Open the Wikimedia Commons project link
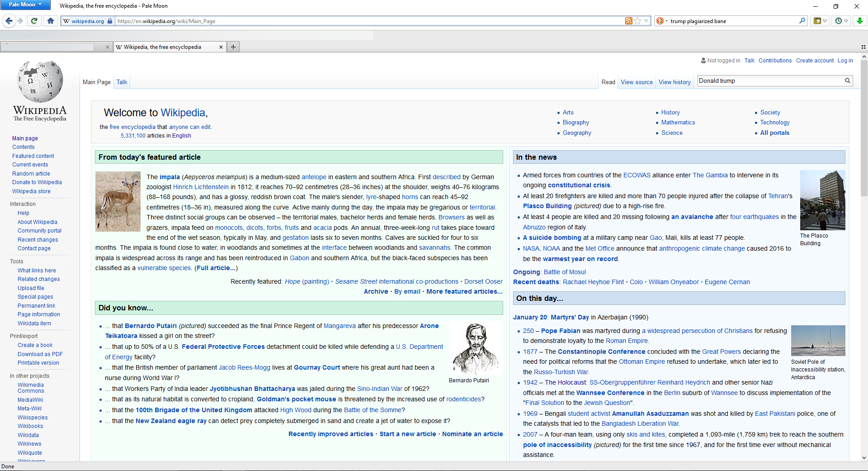Screen dimensions: 868x471 click(31, 388)
